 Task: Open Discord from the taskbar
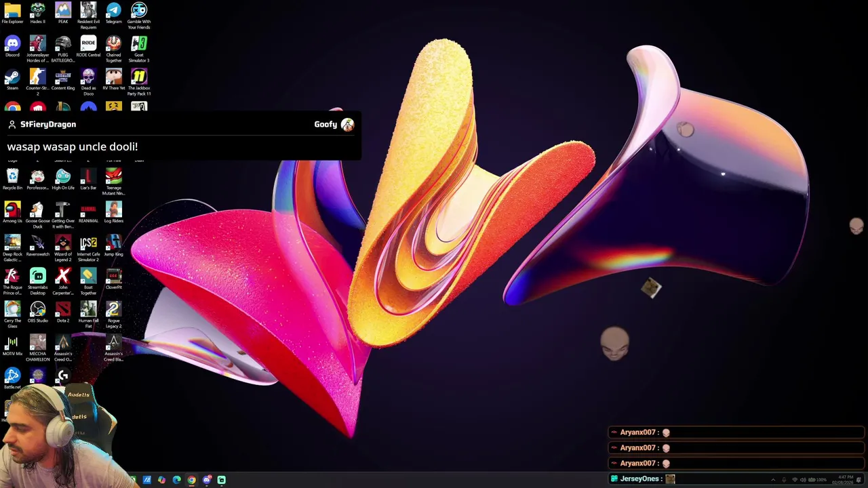pos(207,480)
